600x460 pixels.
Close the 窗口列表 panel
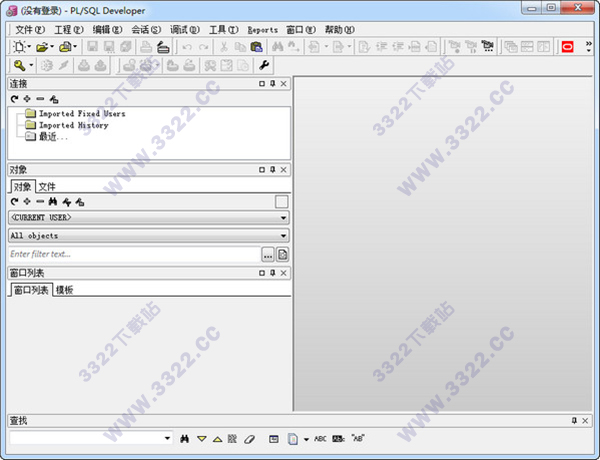(284, 273)
